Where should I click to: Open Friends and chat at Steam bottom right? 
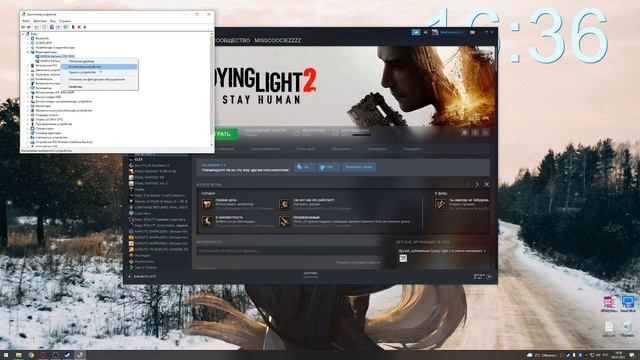pos(482,276)
